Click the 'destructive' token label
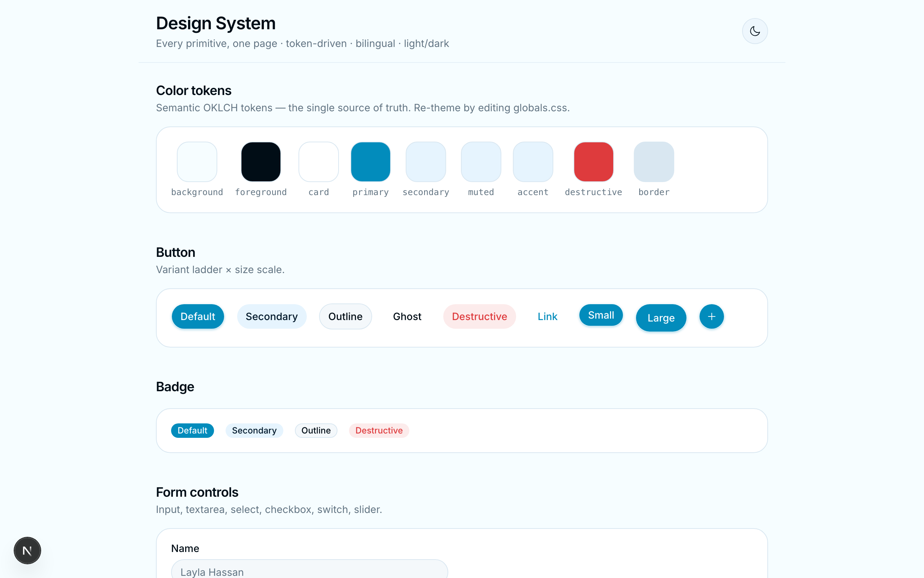The height and width of the screenshot is (578, 924). 593,192
